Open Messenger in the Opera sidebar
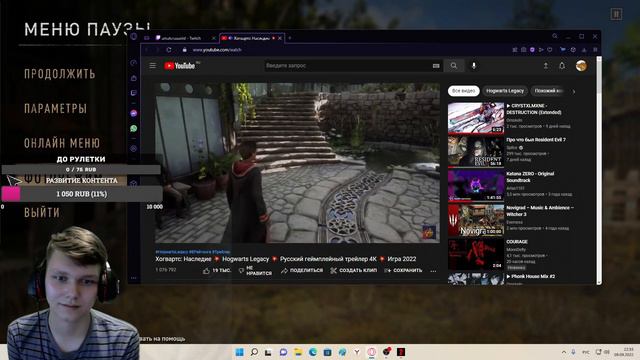The width and height of the screenshot is (640, 360). [x=134, y=113]
